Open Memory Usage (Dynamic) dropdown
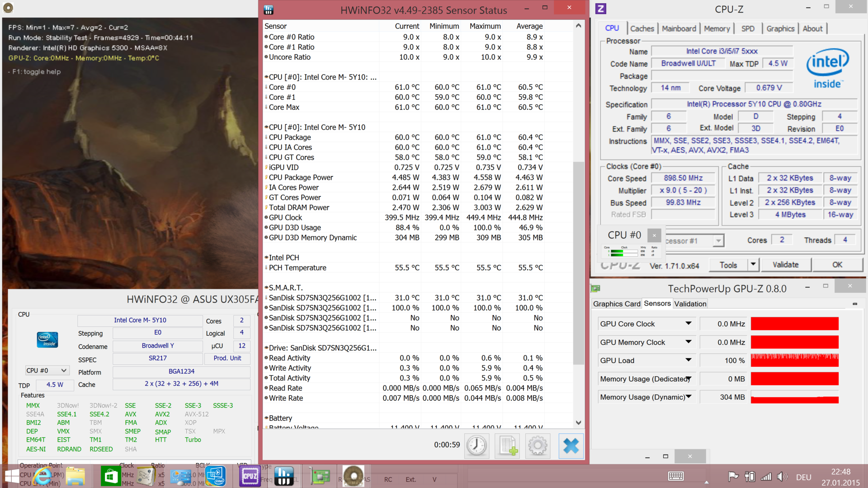868x488 pixels. tap(688, 397)
